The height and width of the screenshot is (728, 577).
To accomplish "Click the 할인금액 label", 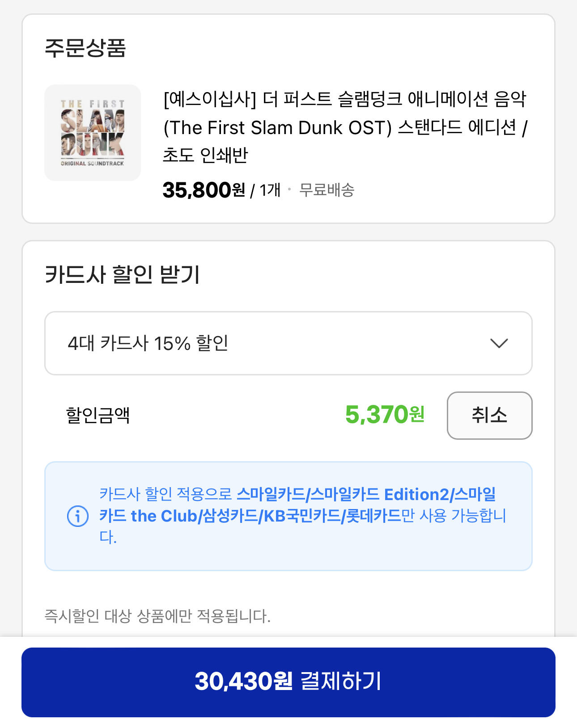I will click(98, 415).
